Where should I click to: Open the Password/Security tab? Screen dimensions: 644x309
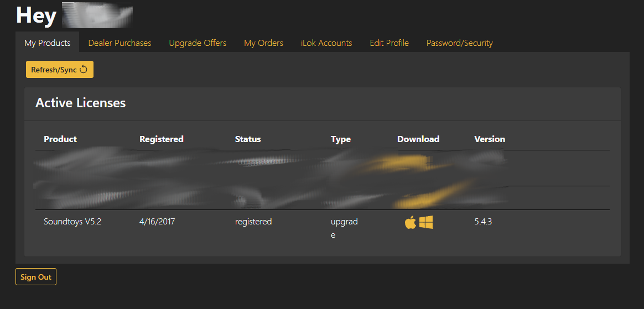[x=459, y=43]
